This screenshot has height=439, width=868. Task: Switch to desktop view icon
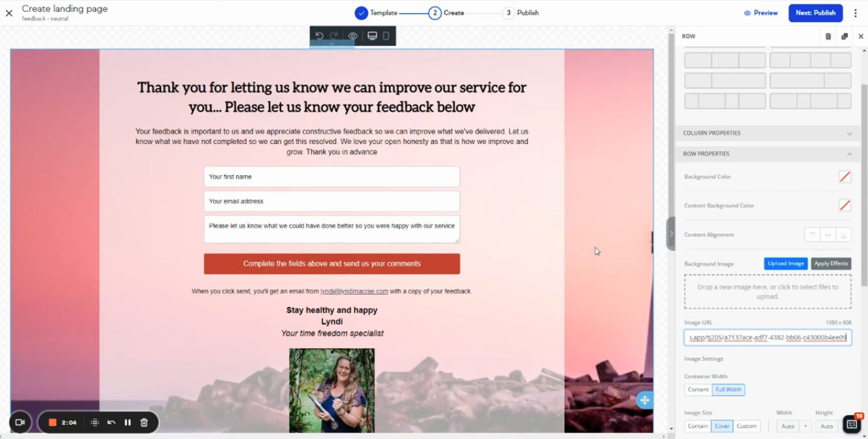pos(372,36)
